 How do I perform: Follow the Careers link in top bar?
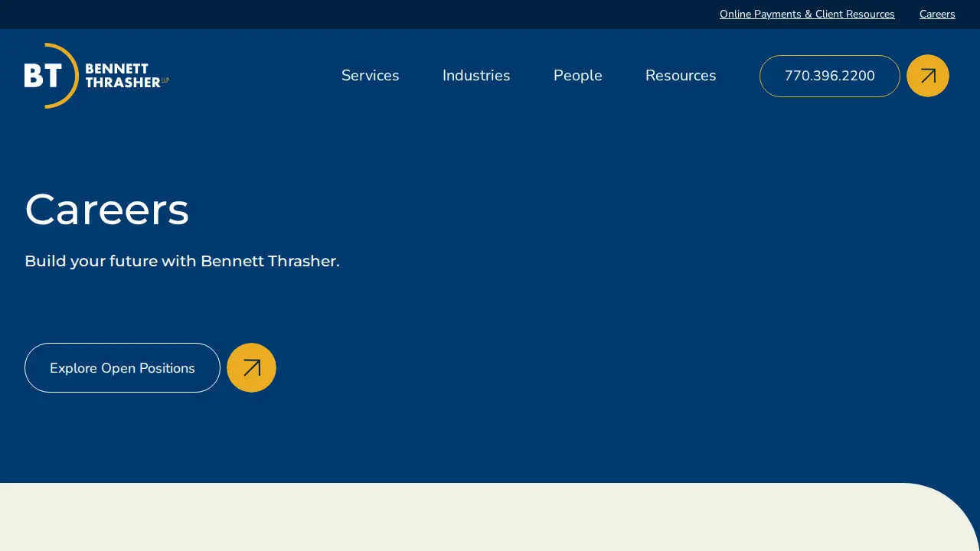(x=937, y=15)
